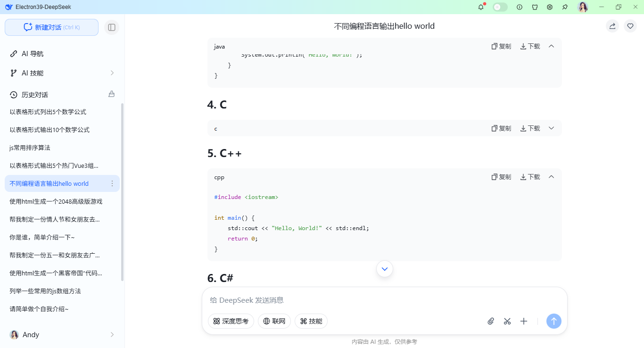
Task: Expand the collapsed C code block
Action: (x=551, y=128)
